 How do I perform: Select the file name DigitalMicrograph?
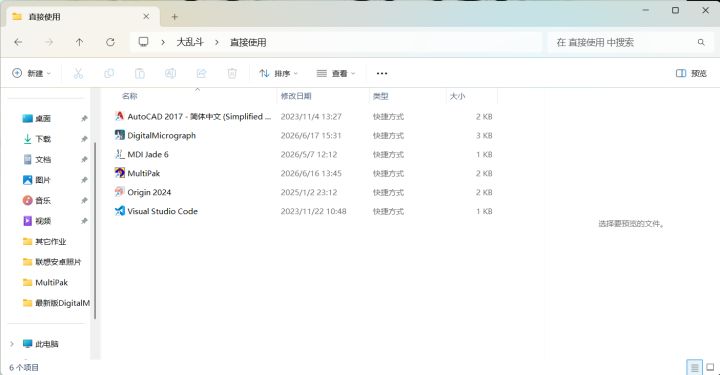click(162, 135)
